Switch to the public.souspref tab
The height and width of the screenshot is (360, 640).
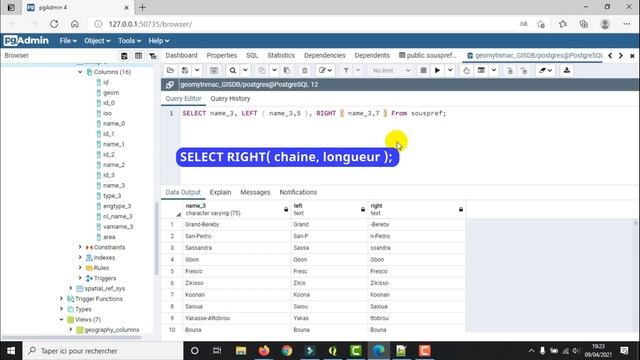[428, 56]
